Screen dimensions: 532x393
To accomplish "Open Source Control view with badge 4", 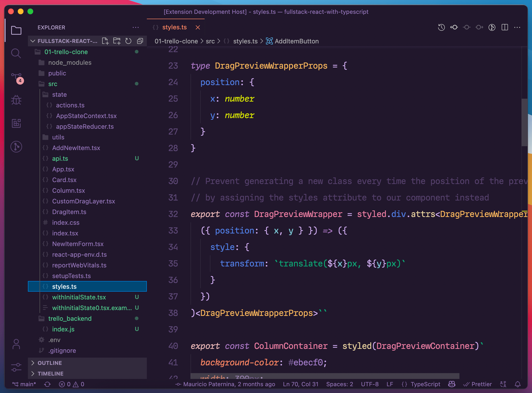I will [17, 78].
